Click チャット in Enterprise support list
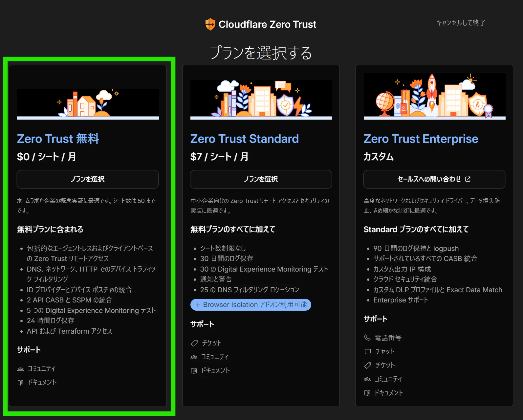This screenshot has height=420, width=523. (385, 352)
